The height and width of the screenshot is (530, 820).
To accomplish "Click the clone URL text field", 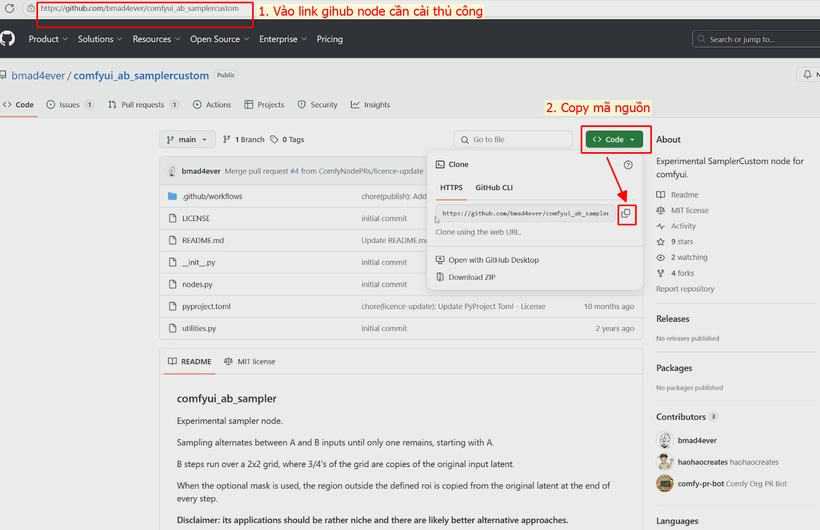I will tap(525, 213).
